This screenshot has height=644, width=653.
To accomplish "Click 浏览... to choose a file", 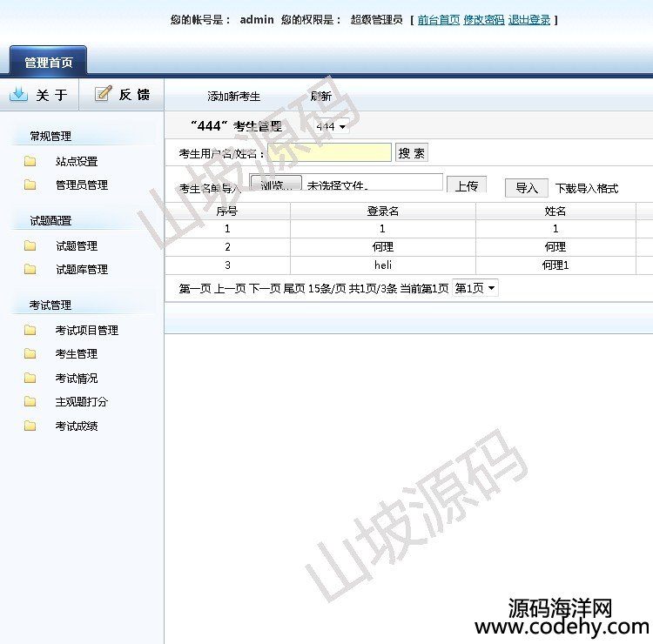I will point(276,183).
